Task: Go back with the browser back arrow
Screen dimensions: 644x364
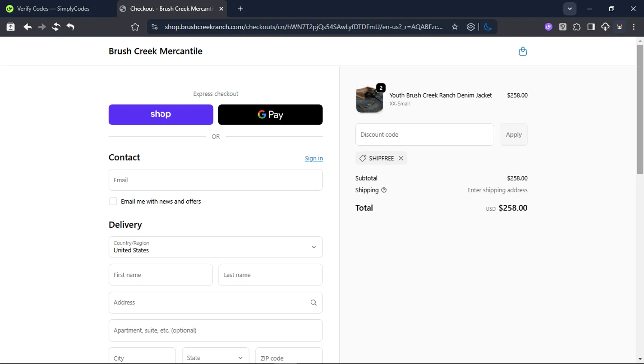Action: 27,27
